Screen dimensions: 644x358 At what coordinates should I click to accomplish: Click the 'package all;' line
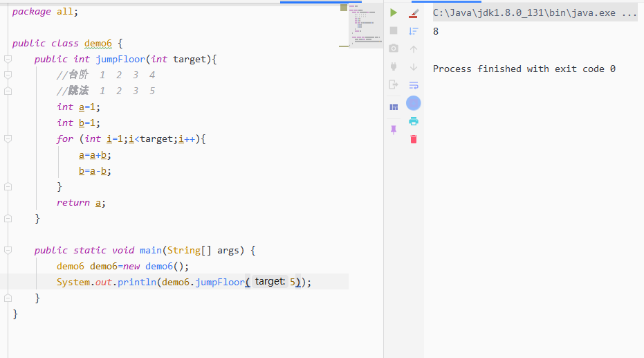pos(45,12)
